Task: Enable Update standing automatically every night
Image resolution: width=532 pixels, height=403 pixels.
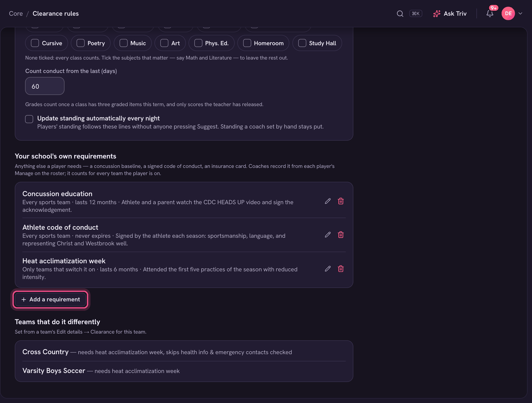Action: [29, 119]
